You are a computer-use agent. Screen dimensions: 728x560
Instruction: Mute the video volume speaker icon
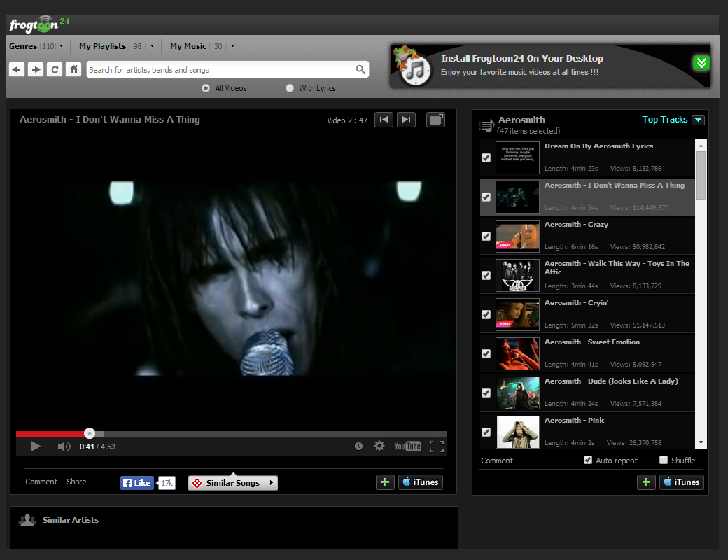click(x=64, y=447)
